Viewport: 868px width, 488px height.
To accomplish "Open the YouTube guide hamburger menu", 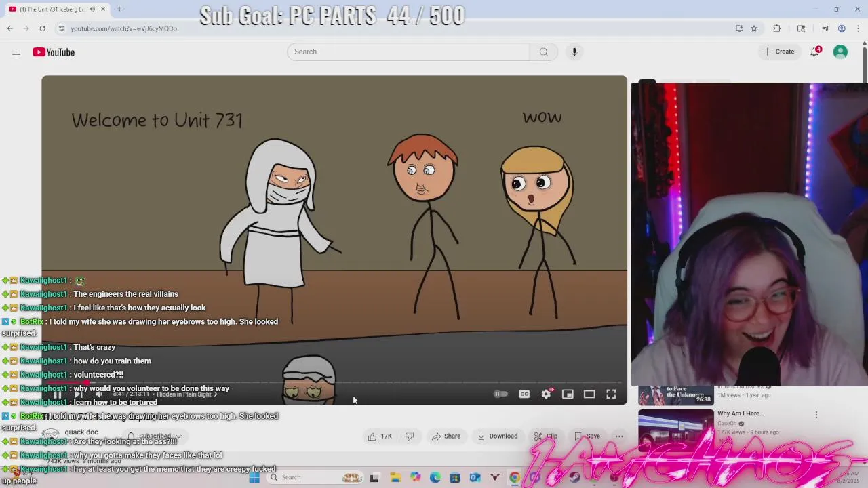I will (16, 52).
